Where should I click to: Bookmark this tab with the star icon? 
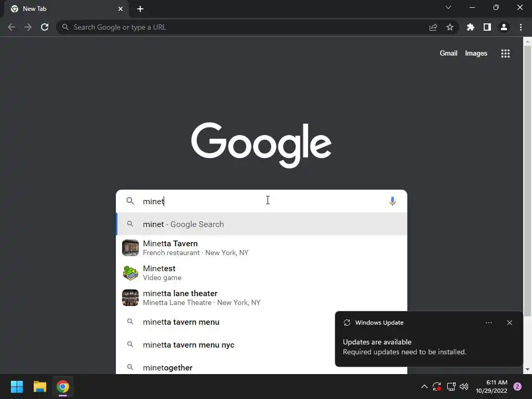pyautogui.click(x=450, y=27)
